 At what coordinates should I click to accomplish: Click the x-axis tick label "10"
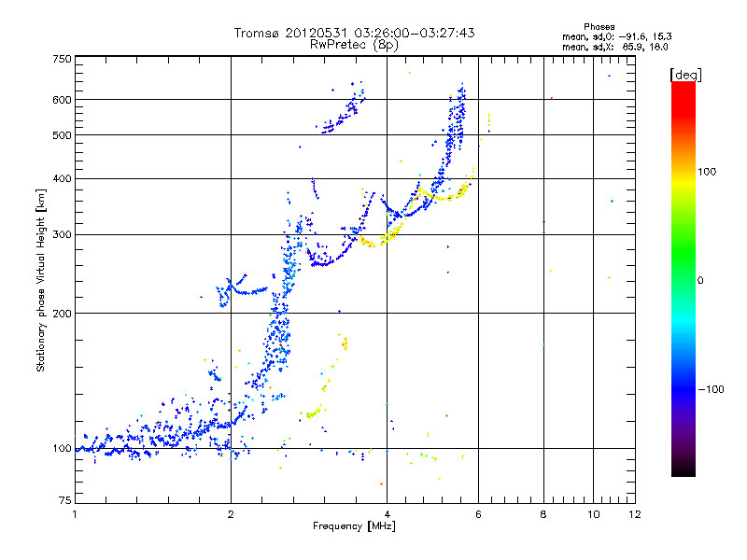coord(594,514)
